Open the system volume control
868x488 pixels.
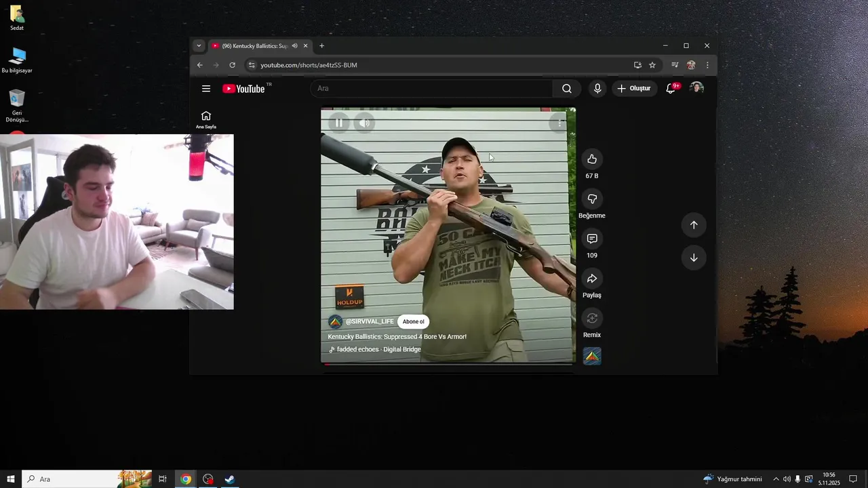click(x=787, y=479)
